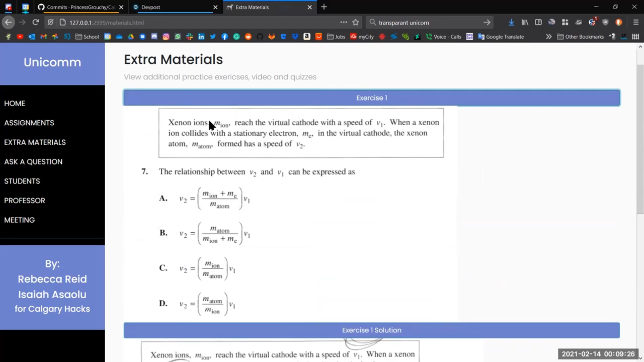Open Ask a Question page
The height and width of the screenshot is (362, 644).
click(33, 162)
